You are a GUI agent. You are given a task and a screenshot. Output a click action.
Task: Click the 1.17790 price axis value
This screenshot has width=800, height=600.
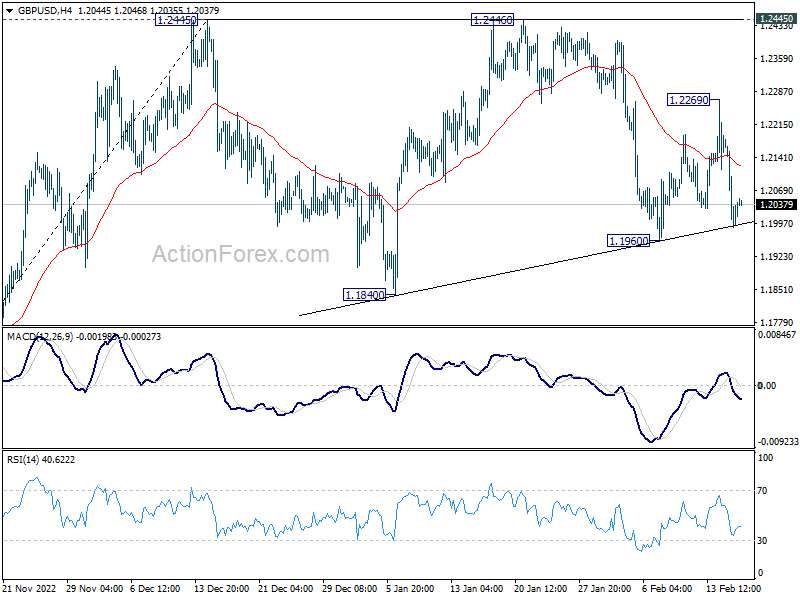(x=777, y=322)
